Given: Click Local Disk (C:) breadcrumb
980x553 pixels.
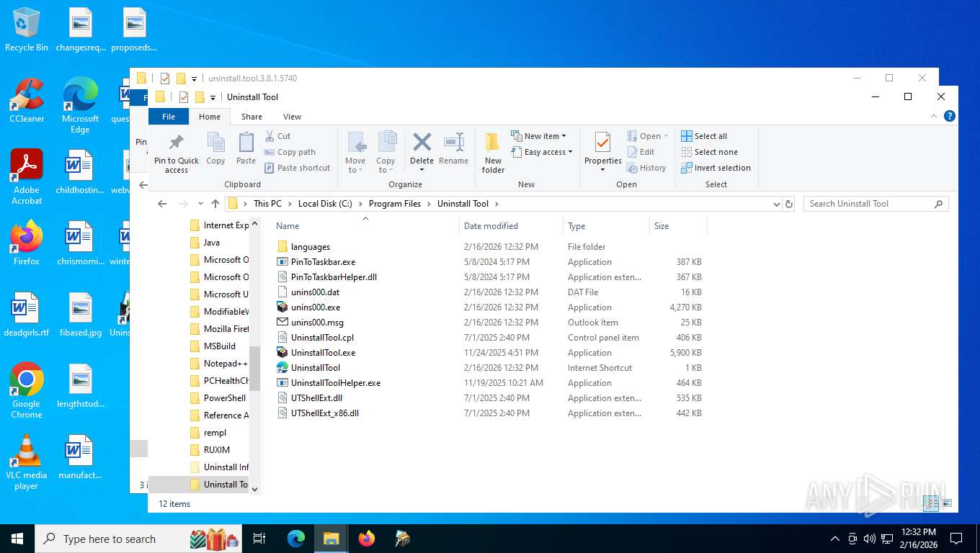Looking at the screenshot, I should [x=325, y=204].
